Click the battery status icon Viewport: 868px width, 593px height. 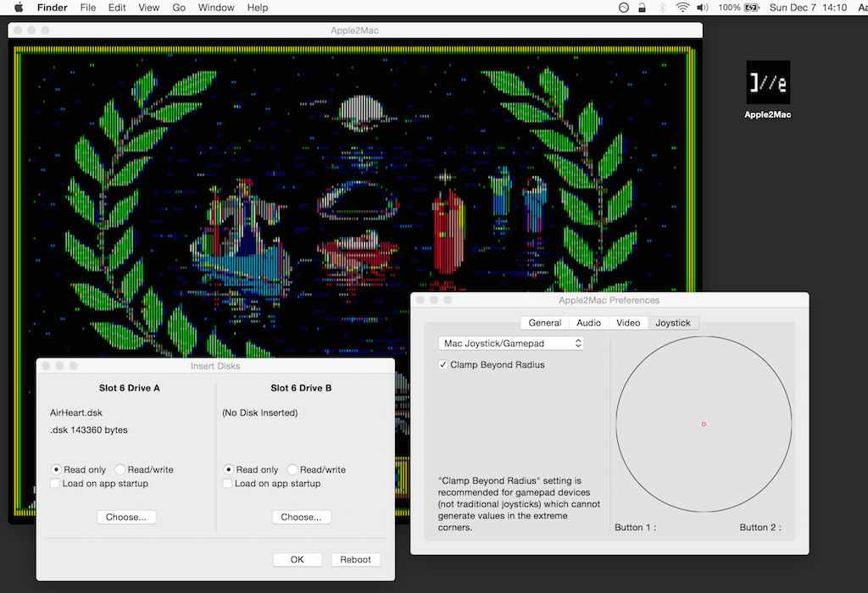coord(750,8)
